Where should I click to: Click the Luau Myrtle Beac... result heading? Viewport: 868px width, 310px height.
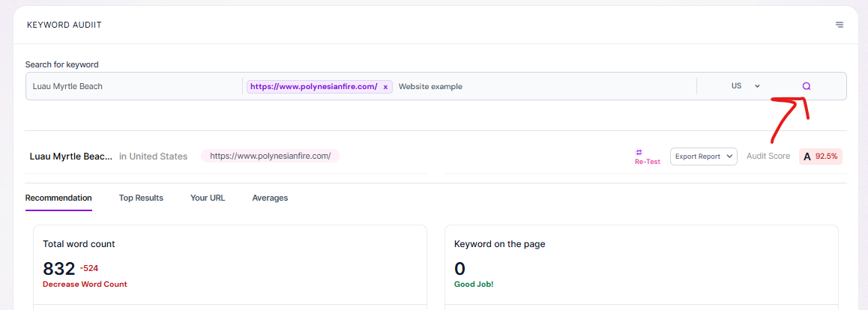[71, 156]
